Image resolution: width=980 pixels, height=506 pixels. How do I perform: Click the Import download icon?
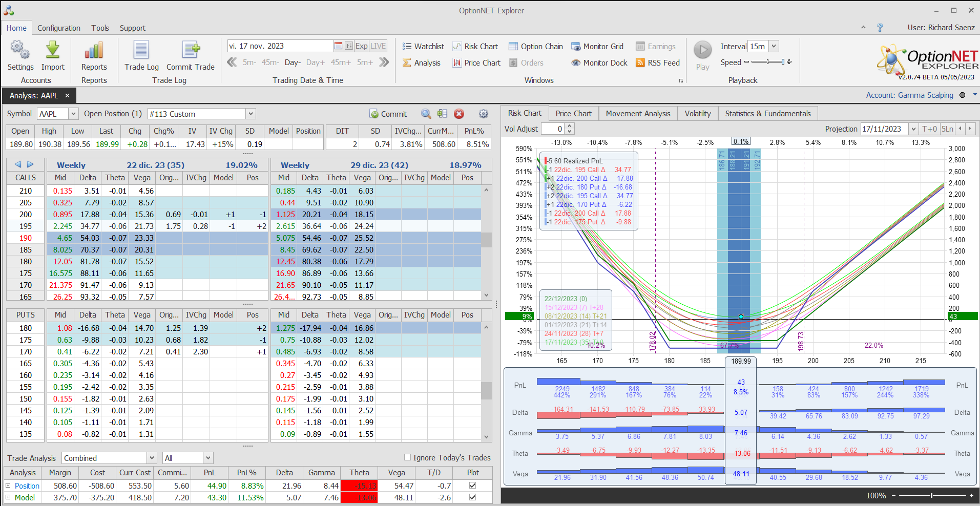[x=53, y=50]
